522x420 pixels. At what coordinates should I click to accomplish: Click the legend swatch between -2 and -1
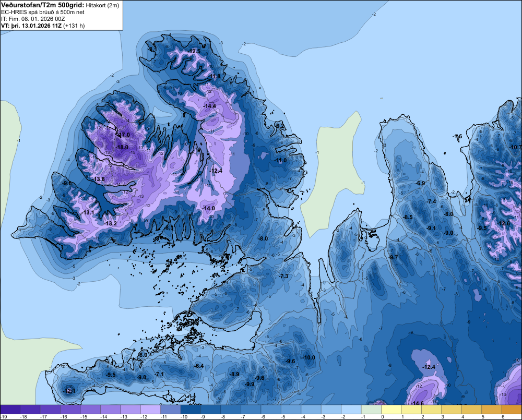[351, 410]
